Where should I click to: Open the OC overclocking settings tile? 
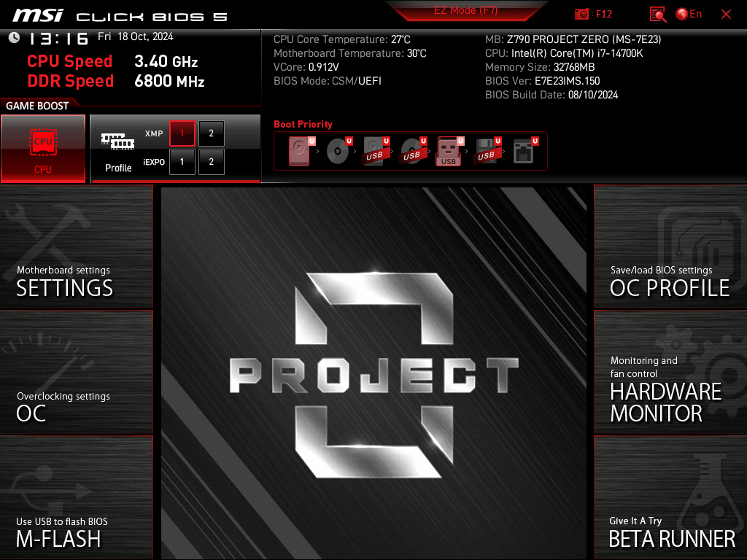point(76,373)
